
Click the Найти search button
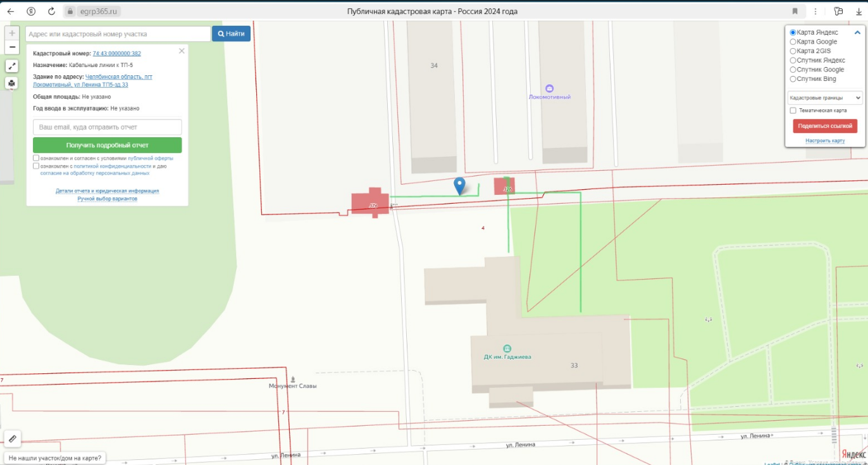tap(231, 34)
